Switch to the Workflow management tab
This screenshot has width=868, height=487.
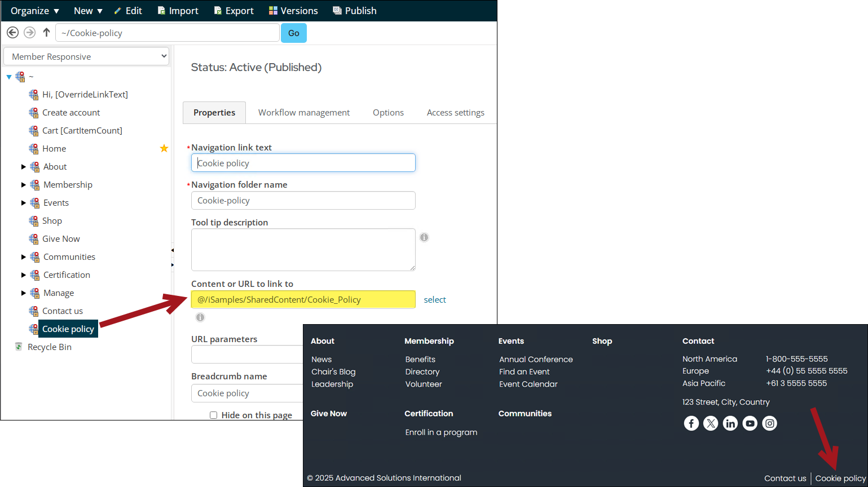tap(304, 113)
